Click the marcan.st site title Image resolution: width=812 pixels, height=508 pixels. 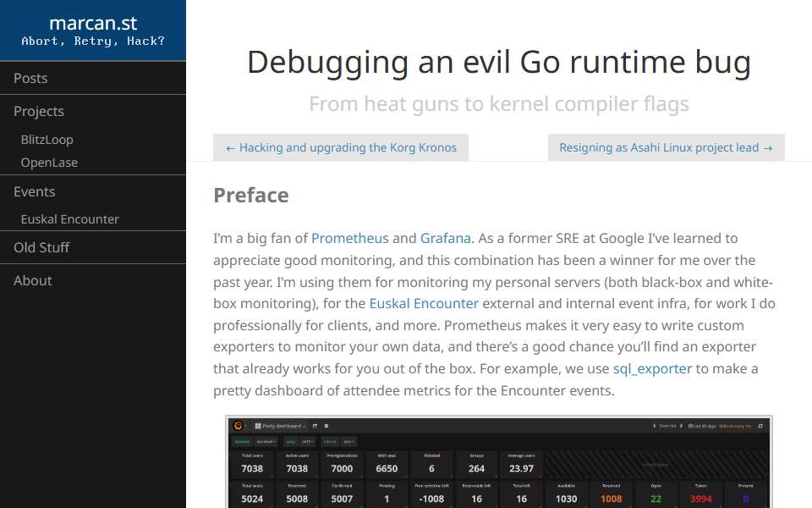pyautogui.click(x=93, y=23)
